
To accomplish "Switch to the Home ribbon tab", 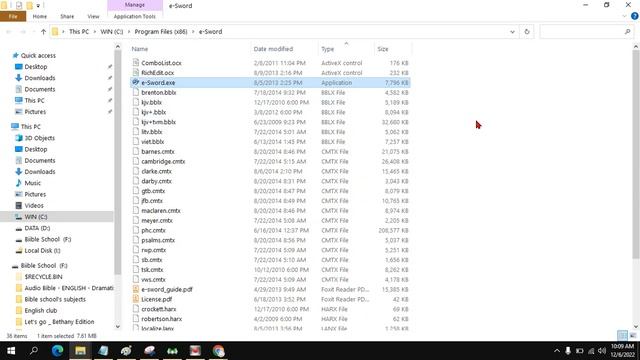I will click(40, 16).
